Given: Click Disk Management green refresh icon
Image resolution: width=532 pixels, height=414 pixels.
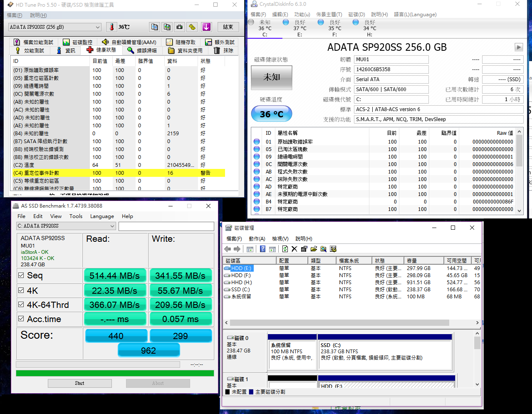Looking at the screenshot, I should 285,249.
